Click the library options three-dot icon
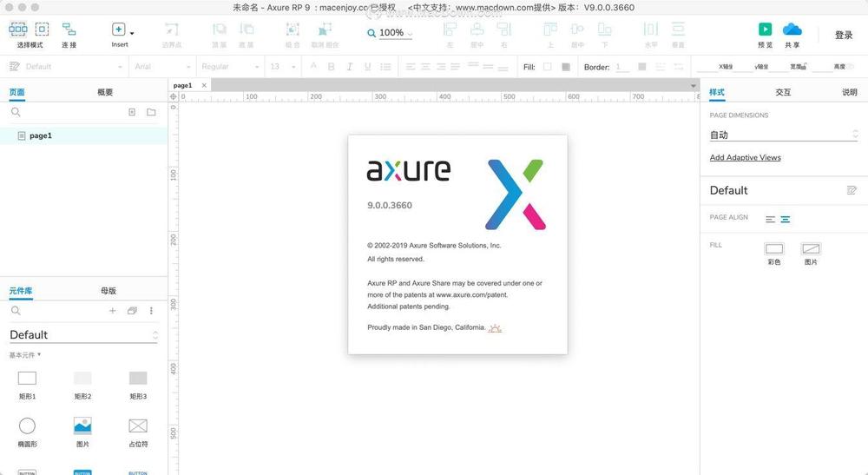Screen dimensions: 868x475 point(151,311)
